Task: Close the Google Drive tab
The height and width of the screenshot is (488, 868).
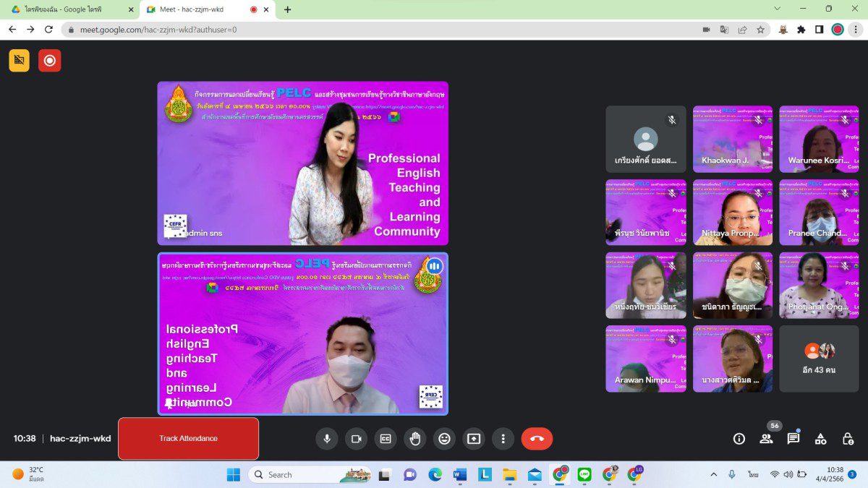Action: (x=130, y=9)
